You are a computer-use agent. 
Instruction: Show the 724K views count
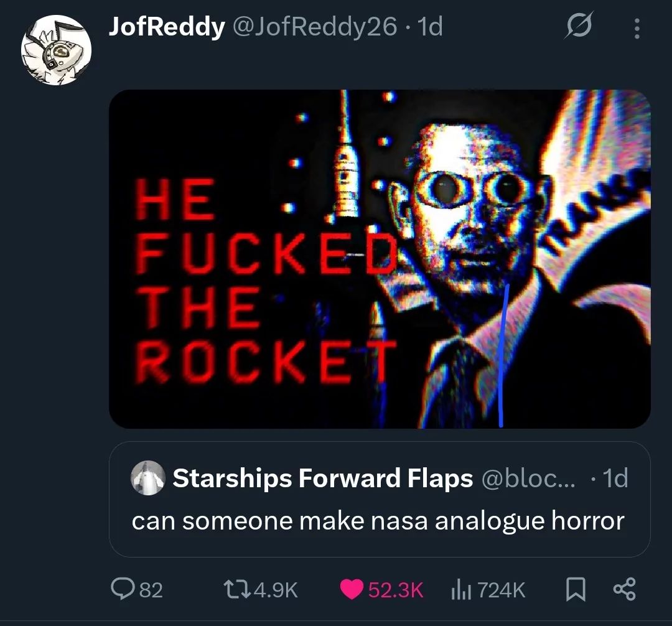[x=500, y=590]
